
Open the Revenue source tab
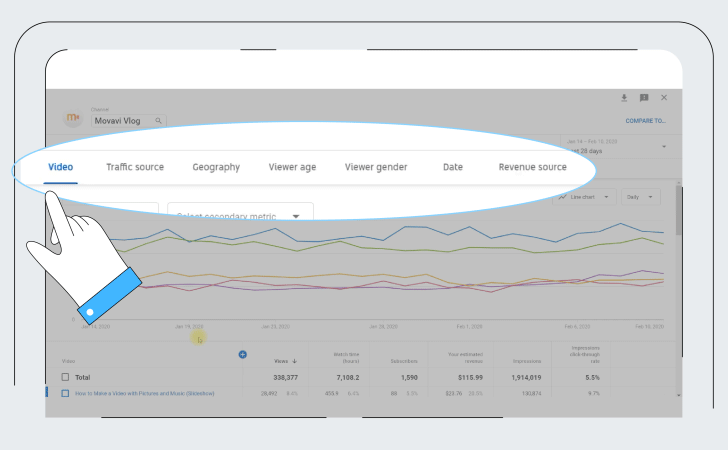[x=533, y=167]
